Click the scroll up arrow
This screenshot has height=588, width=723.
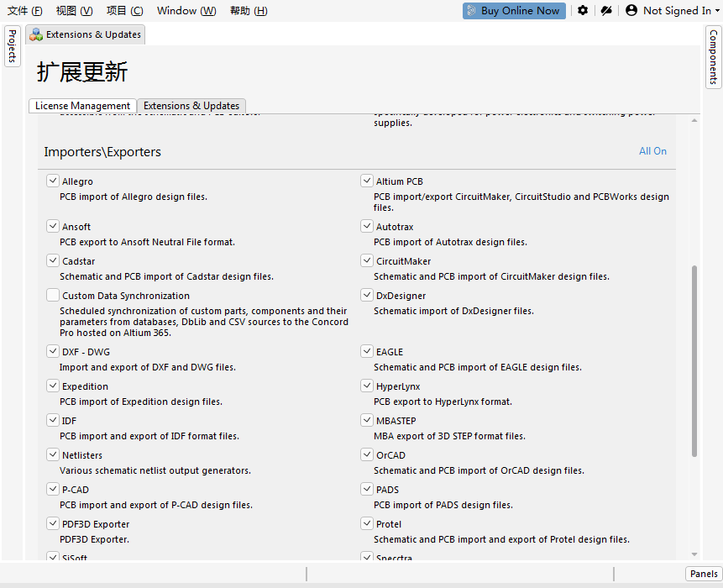[694, 121]
